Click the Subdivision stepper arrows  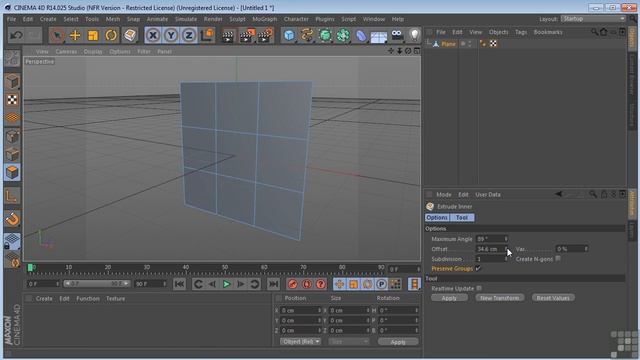click(506, 259)
